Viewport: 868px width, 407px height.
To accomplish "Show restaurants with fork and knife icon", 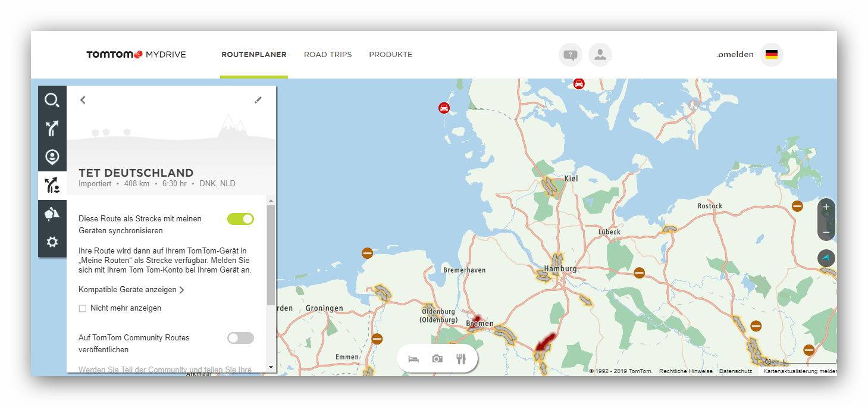I will point(460,359).
